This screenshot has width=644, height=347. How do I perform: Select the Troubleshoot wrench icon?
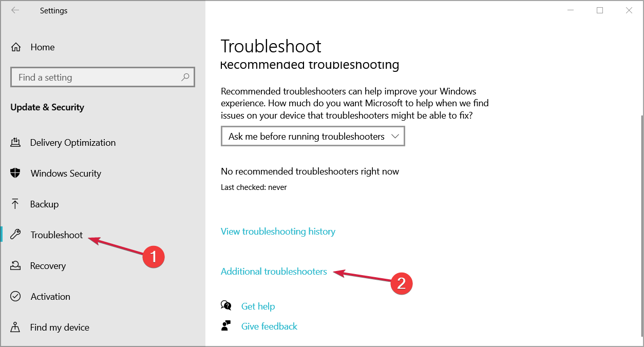point(15,235)
